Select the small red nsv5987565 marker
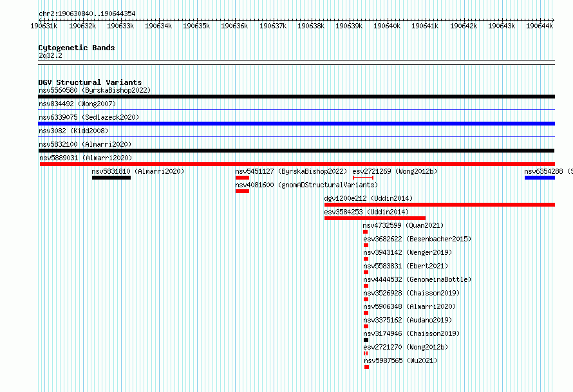Viewport: 573px width, 392px height. coord(367,367)
